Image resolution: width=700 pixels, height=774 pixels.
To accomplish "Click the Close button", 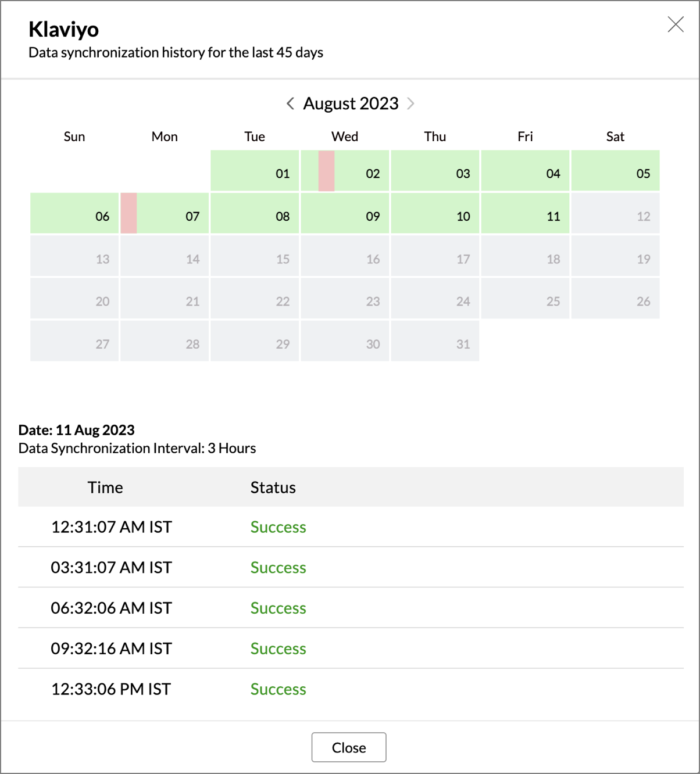I will (349, 747).
